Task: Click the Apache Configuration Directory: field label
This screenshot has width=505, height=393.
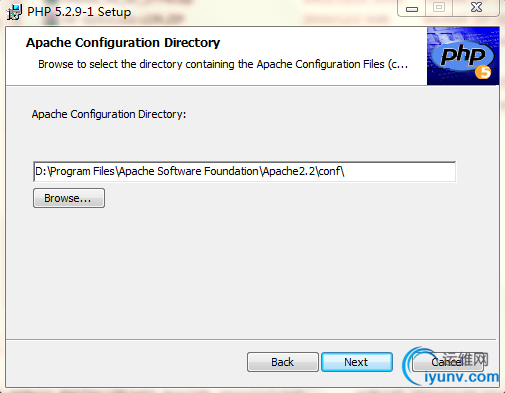Action: 109,114
